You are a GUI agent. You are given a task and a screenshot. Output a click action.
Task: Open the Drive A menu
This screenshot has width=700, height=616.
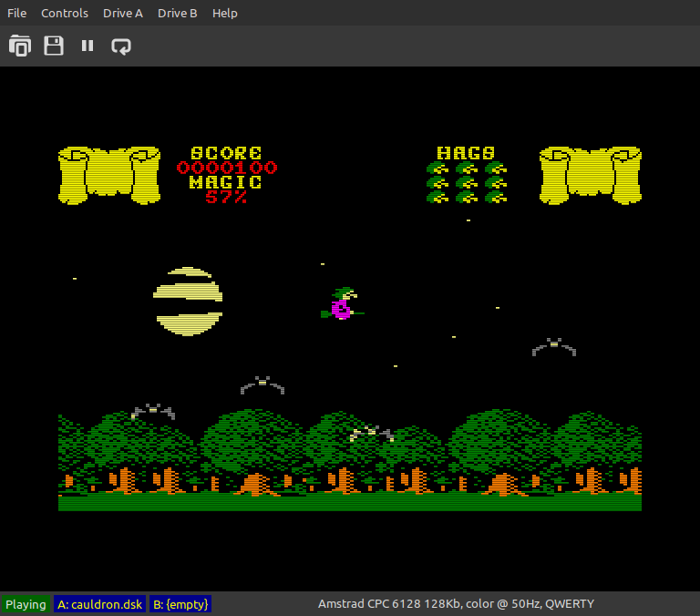123,14
